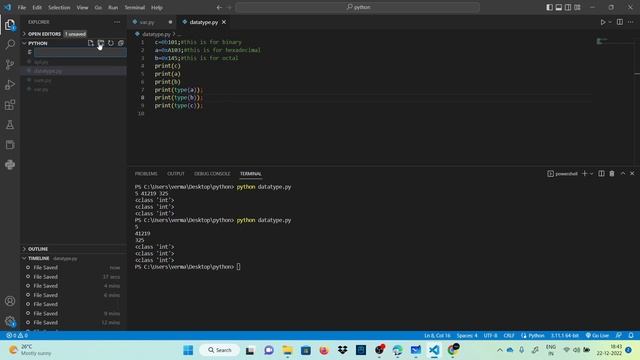
Task: Open the Windows Start button
Action: point(188,350)
